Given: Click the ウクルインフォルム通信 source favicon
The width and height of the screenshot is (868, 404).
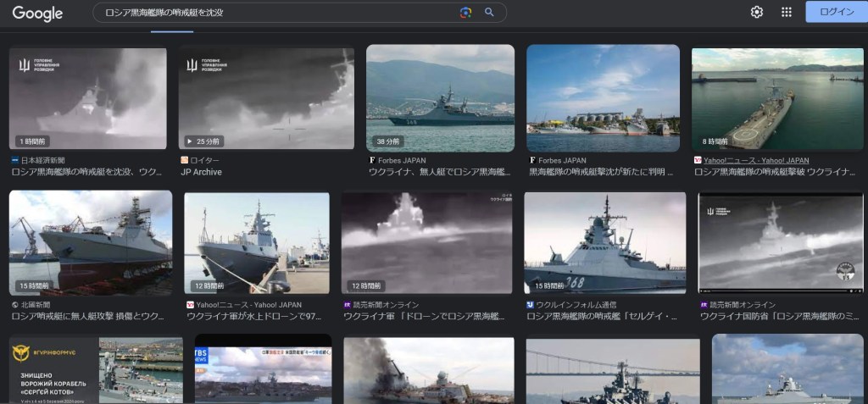Looking at the screenshot, I should pos(530,305).
